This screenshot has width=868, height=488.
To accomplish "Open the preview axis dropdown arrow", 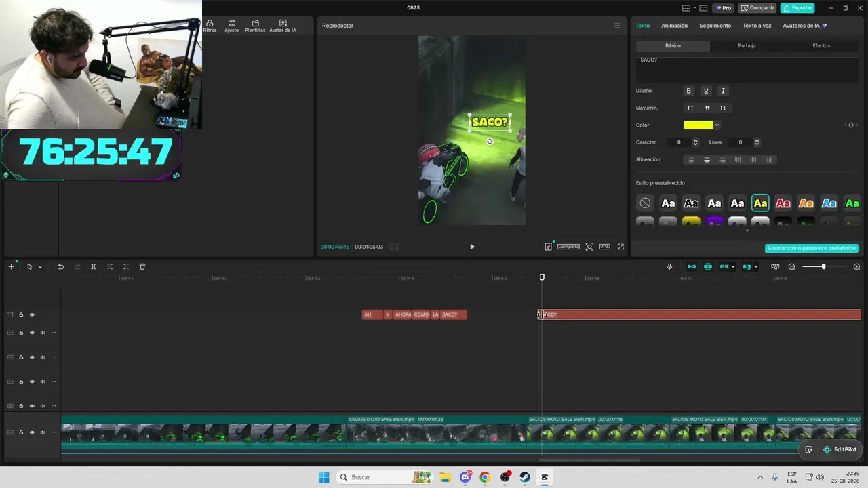I will pyautogui.click(x=755, y=267).
